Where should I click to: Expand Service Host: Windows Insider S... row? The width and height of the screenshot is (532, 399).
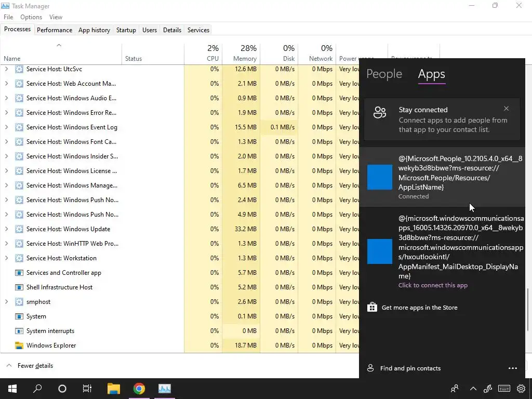click(x=6, y=156)
